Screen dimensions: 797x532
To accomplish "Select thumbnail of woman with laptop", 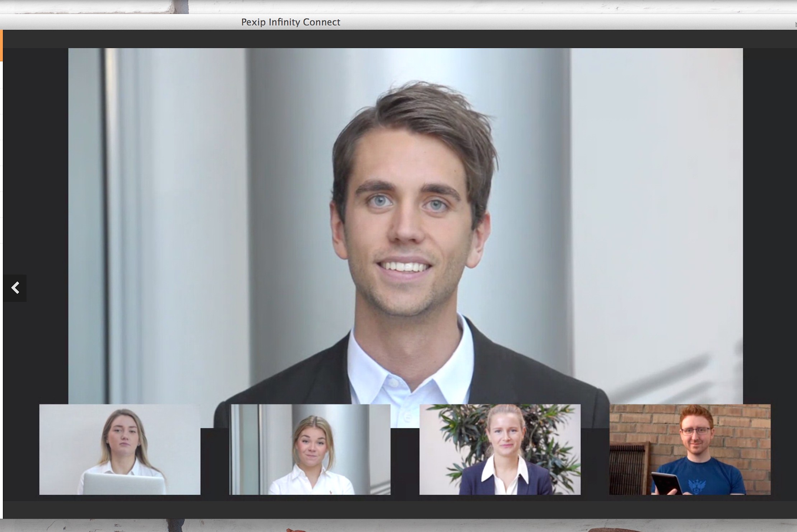I will tap(120, 449).
